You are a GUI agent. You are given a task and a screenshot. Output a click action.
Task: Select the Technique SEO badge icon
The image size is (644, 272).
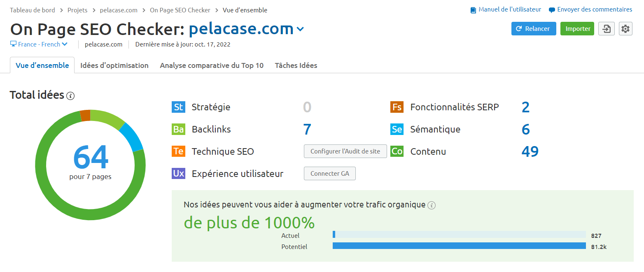tap(178, 151)
